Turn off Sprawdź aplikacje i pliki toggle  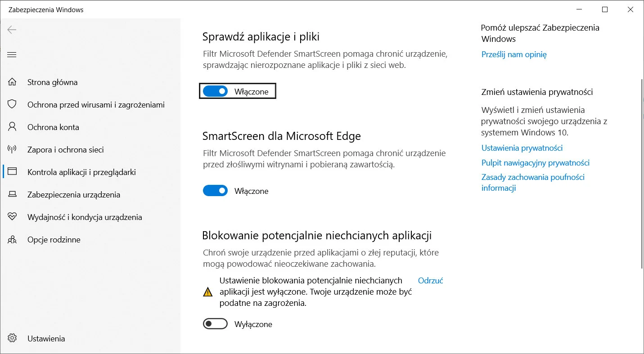pyautogui.click(x=215, y=91)
